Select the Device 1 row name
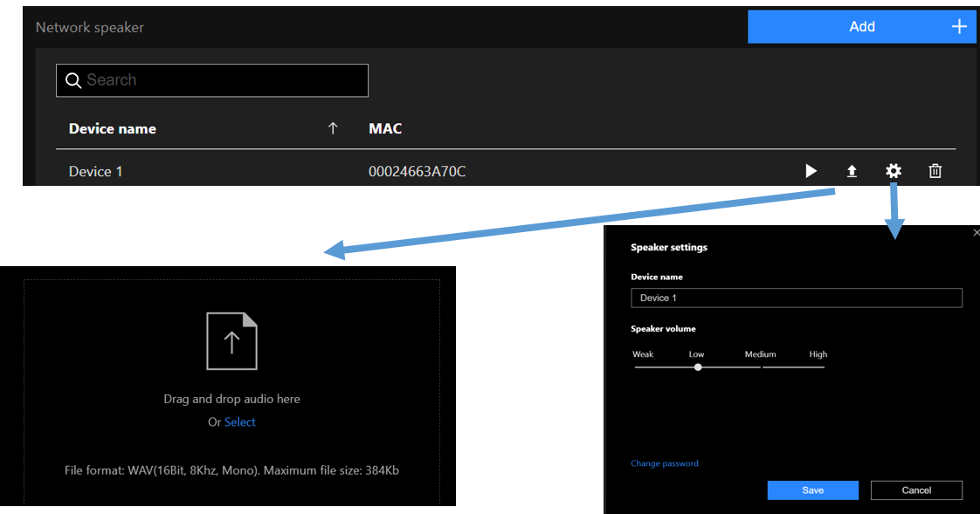The image size is (980, 514). click(x=96, y=171)
